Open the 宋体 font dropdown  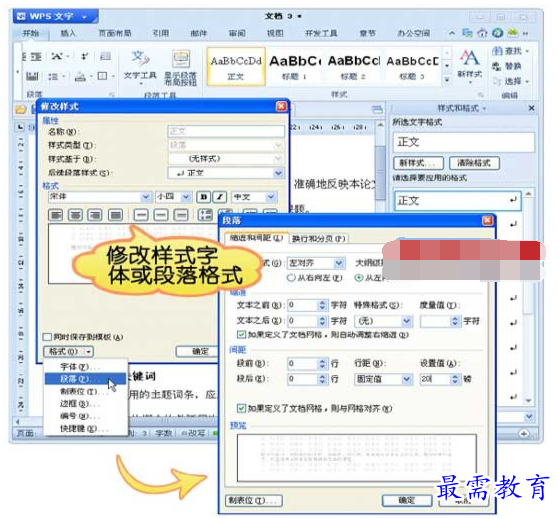pos(146,196)
